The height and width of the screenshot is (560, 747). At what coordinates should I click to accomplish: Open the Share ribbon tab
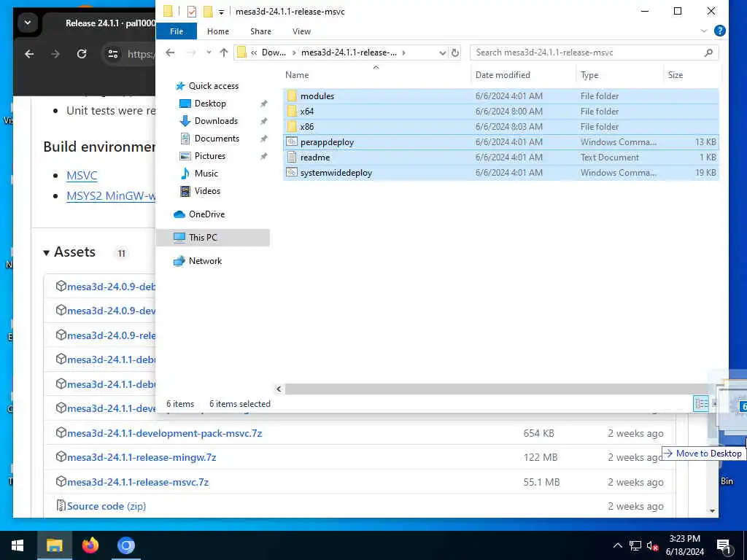tap(260, 31)
